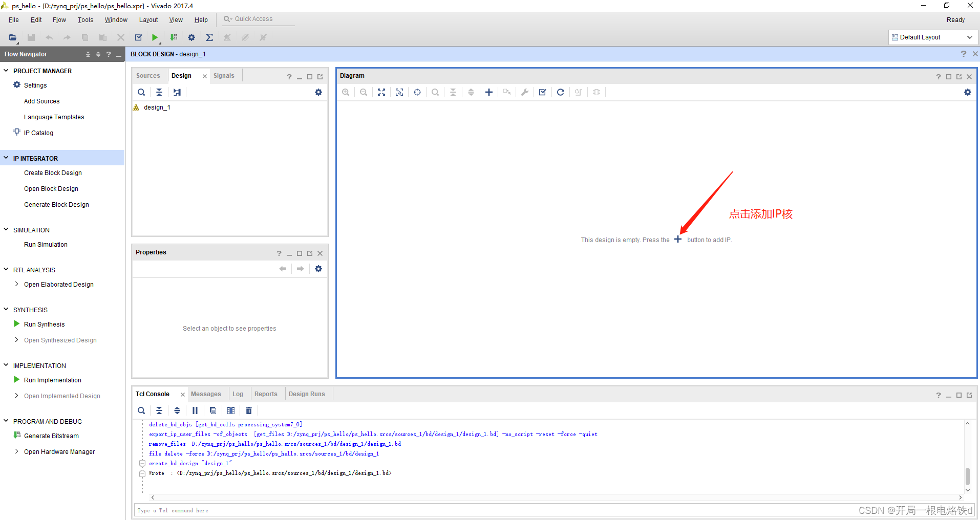Click right arrow of Tcl Console horizontal scrollbar
This screenshot has height=520, width=980.
[x=960, y=497]
